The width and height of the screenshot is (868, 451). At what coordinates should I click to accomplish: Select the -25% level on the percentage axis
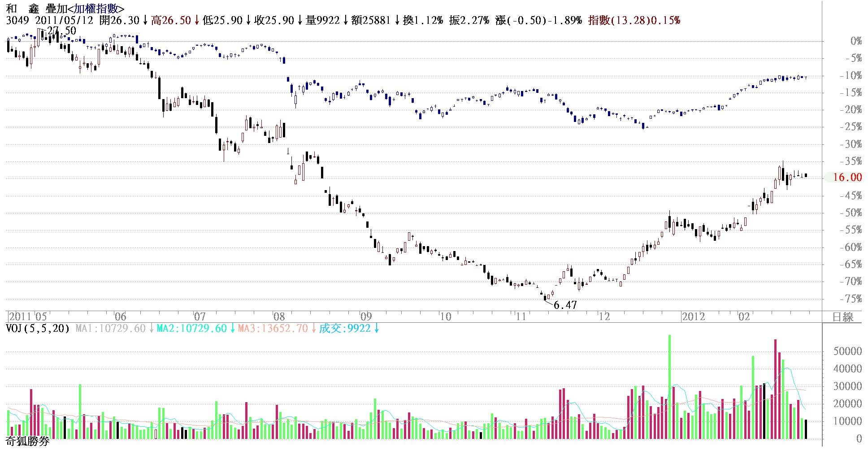coord(851,127)
